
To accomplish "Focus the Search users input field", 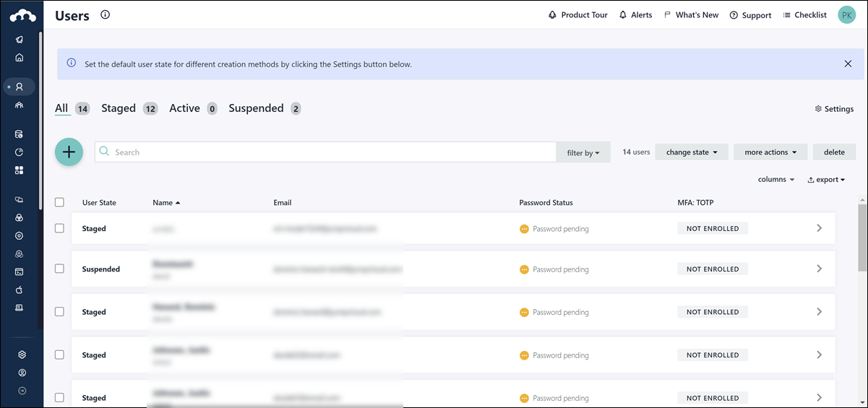I will 325,152.
